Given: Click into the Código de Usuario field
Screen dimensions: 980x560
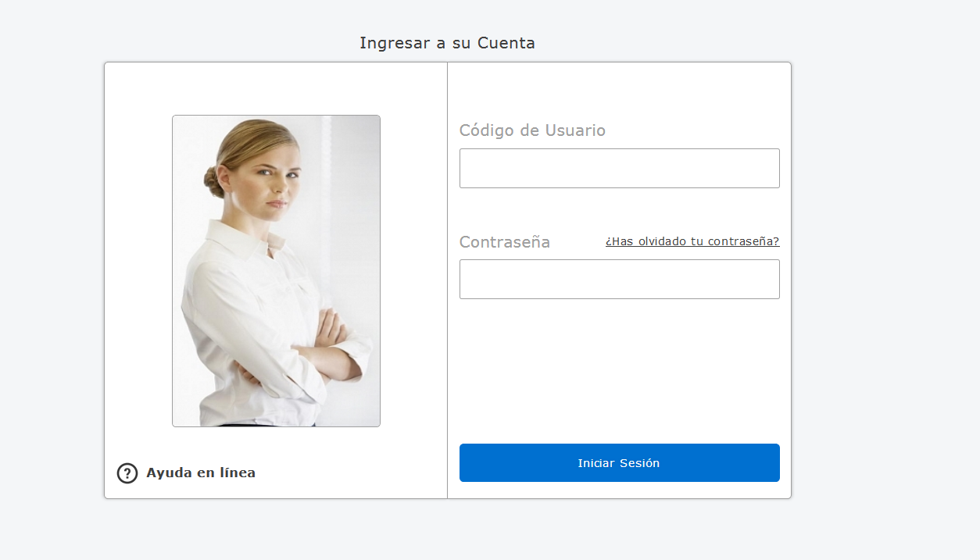Looking at the screenshot, I should [619, 168].
